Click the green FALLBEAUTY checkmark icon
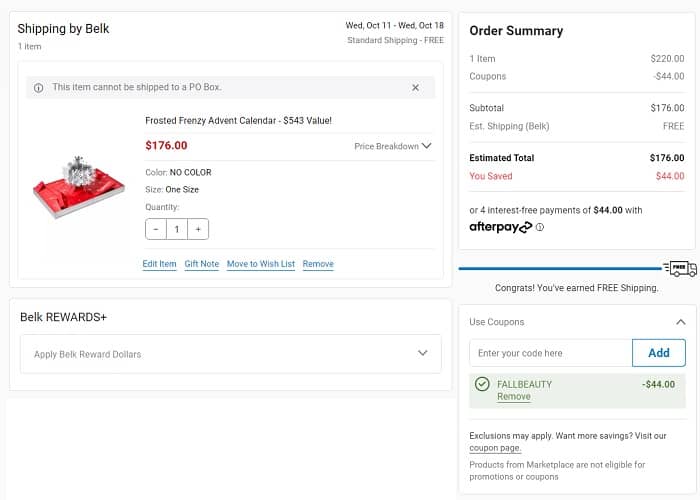The image size is (700, 500). [x=483, y=384]
